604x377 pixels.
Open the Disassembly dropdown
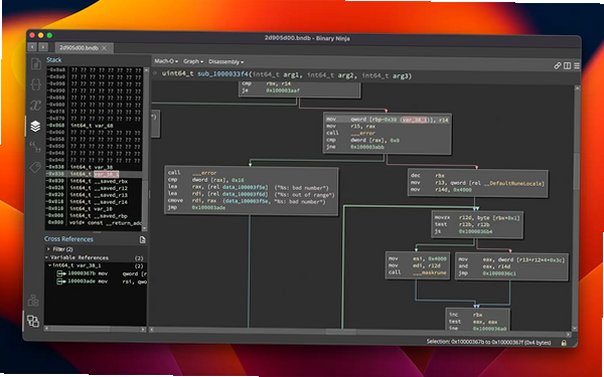226,62
